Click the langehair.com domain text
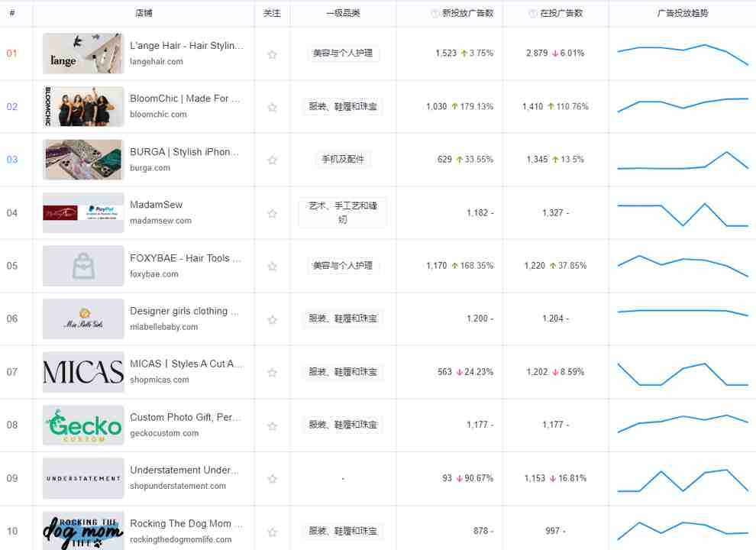 pyautogui.click(x=157, y=62)
